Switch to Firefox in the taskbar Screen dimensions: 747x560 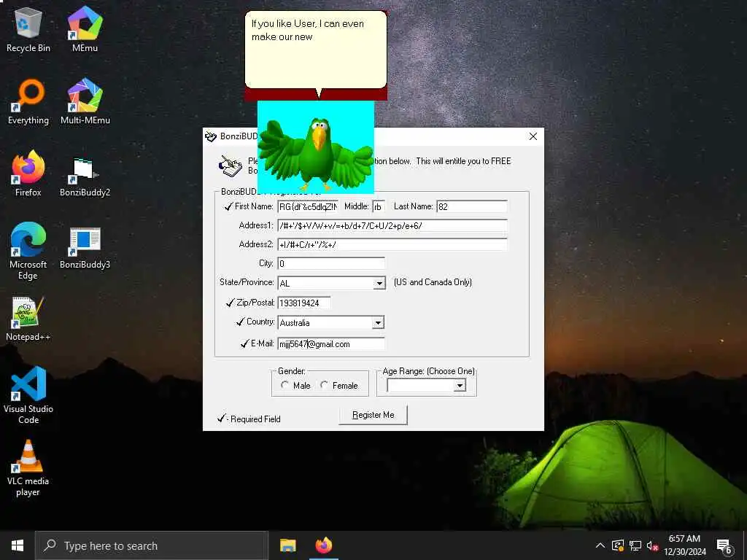click(x=324, y=545)
